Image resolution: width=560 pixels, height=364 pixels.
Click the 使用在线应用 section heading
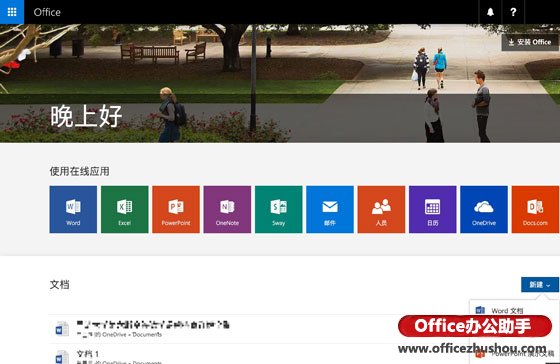pyautogui.click(x=80, y=171)
